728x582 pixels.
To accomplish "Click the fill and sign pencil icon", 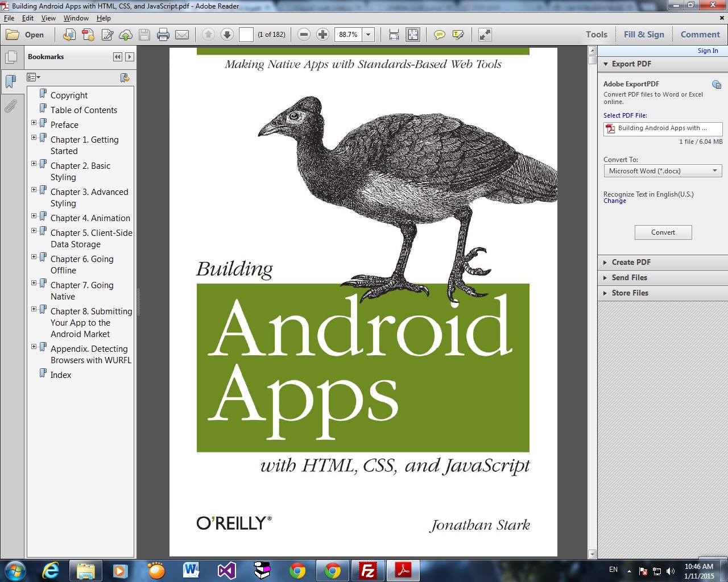I will coord(107,35).
